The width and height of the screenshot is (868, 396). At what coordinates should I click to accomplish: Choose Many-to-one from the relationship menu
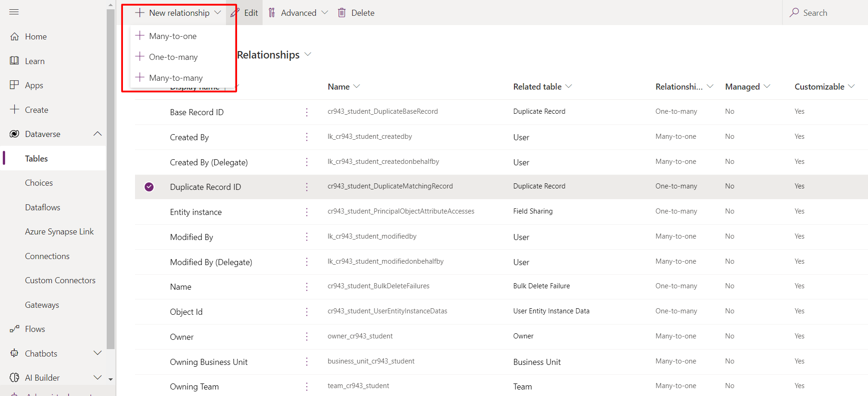173,36
